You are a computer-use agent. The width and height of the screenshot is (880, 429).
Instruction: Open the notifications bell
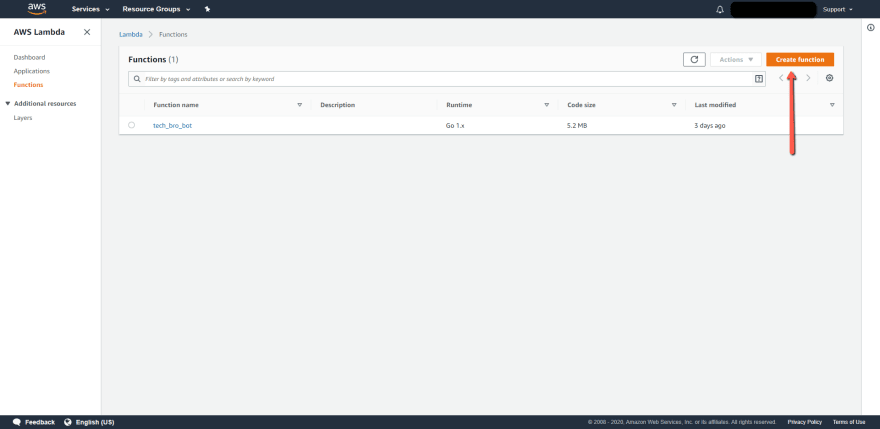pos(720,10)
